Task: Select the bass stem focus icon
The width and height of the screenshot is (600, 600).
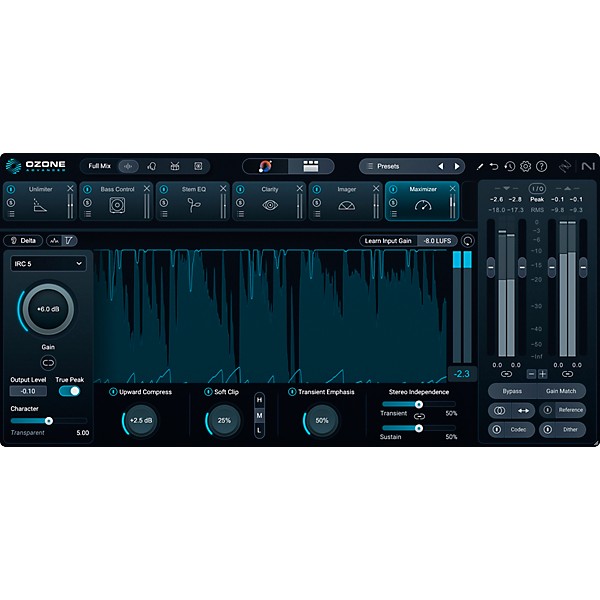Action: [x=198, y=166]
